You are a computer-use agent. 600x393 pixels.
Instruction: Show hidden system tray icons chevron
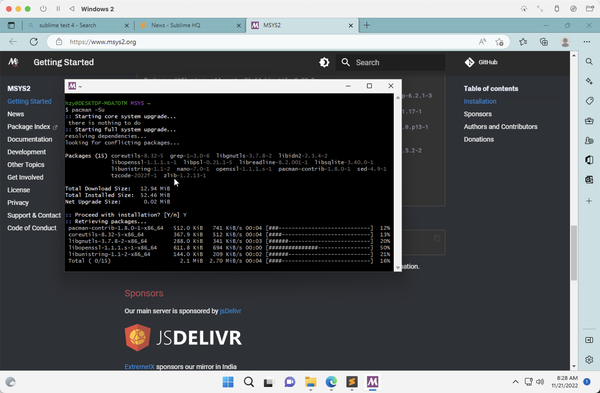pyautogui.click(x=515, y=382)
